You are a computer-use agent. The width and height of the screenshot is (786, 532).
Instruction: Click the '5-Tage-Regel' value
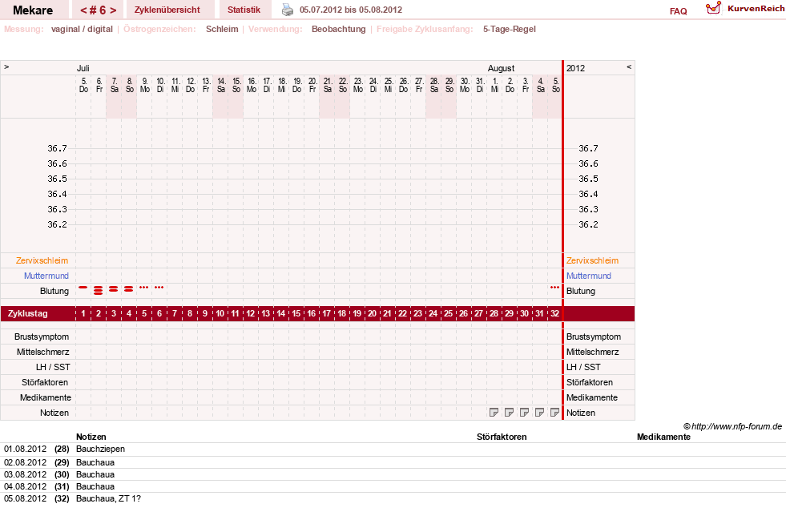510,29
